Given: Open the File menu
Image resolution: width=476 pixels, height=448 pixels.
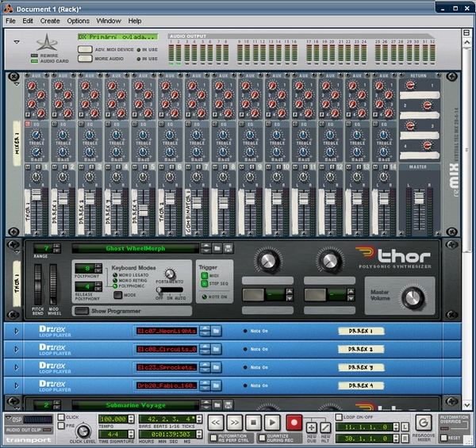Looking at the screenshot, I should [x=10, y=21].
